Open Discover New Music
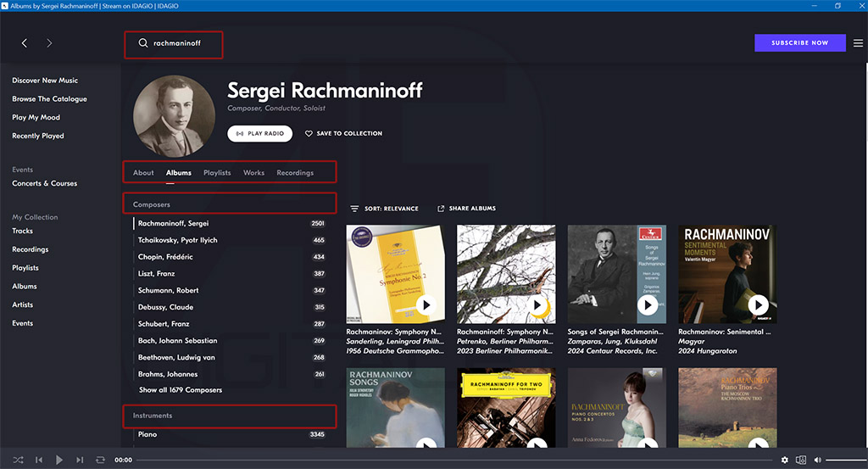This screenshot has height=469, width=868. (x=45, y=81)
